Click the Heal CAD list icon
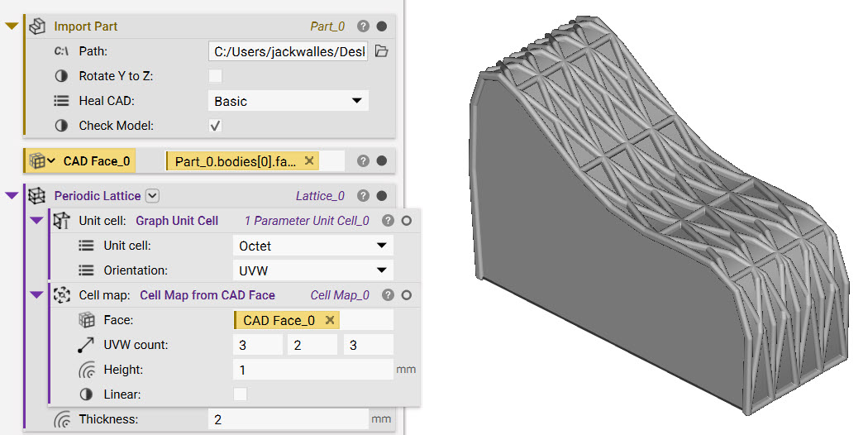This screenshot has width=868, height=435. point(61,101)
